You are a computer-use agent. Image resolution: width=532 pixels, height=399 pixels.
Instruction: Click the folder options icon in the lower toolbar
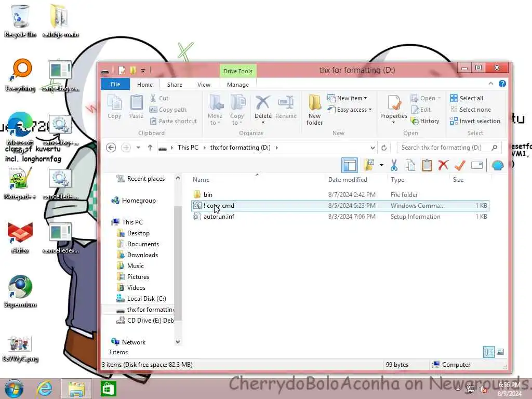pyautogui.click(x=369, y=166)
